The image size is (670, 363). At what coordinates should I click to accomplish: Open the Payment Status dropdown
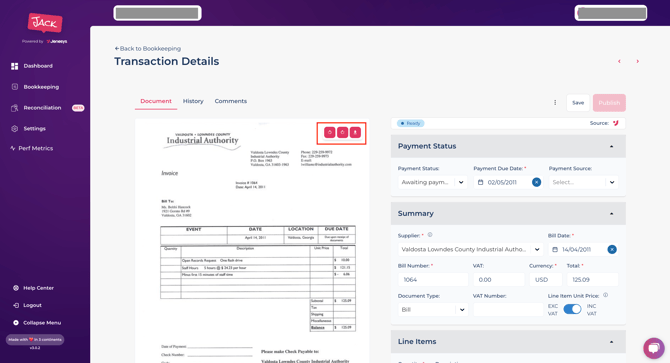coord(432,182)
